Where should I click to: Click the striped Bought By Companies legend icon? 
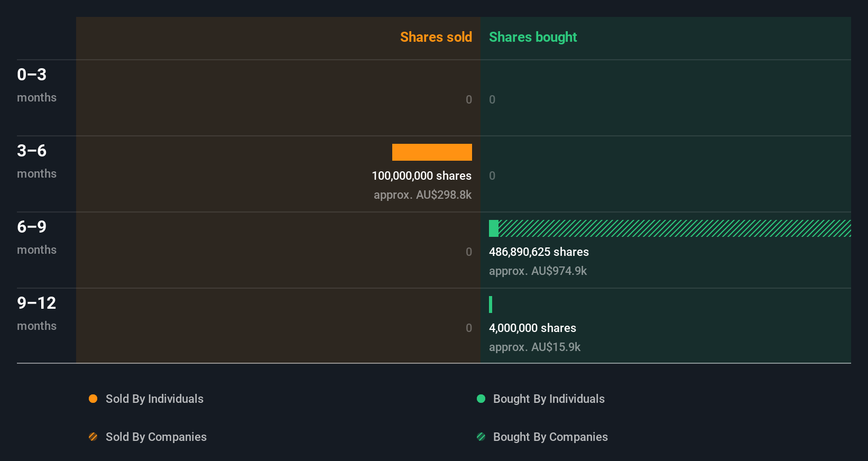point(481,437)
